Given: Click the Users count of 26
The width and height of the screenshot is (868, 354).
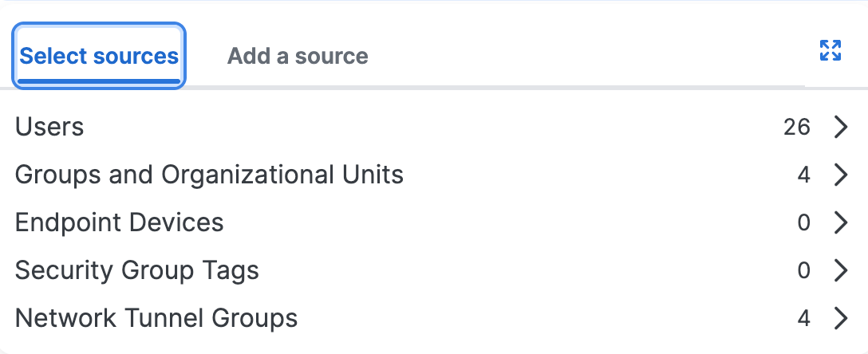Looking at the screenshot, I should point(796,127).
